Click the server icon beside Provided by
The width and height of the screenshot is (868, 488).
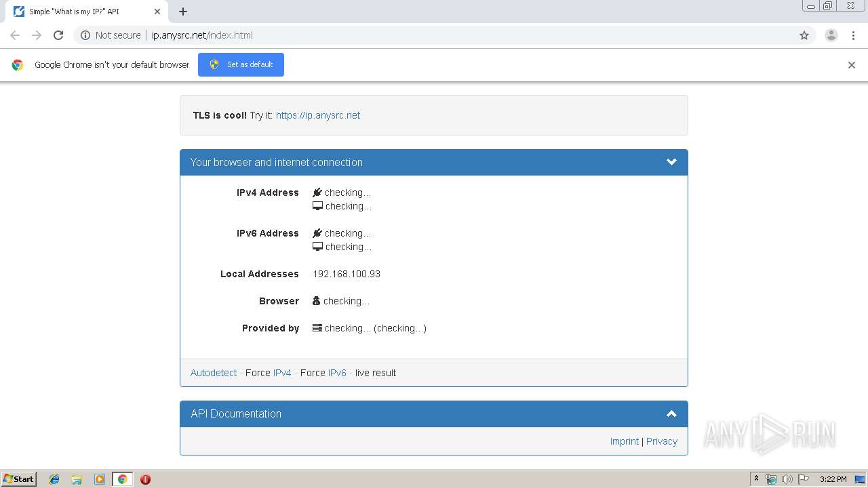(x=317, y=328)
